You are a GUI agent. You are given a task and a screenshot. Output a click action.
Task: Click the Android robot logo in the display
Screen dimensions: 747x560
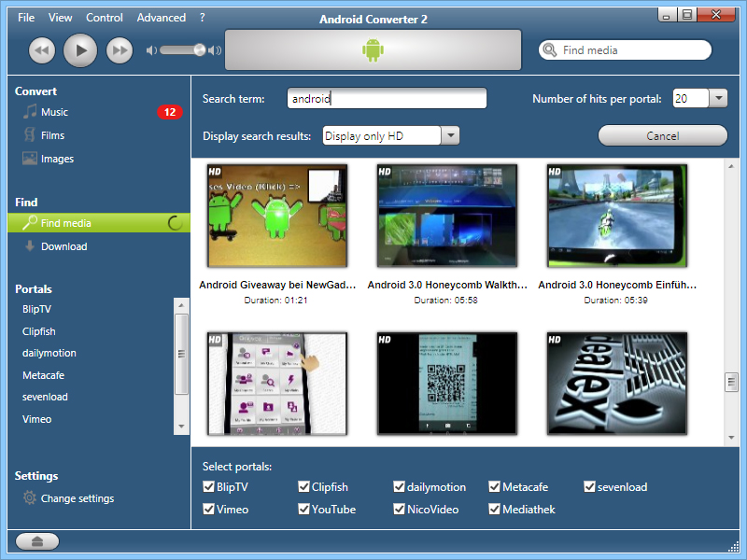(373, 50)
